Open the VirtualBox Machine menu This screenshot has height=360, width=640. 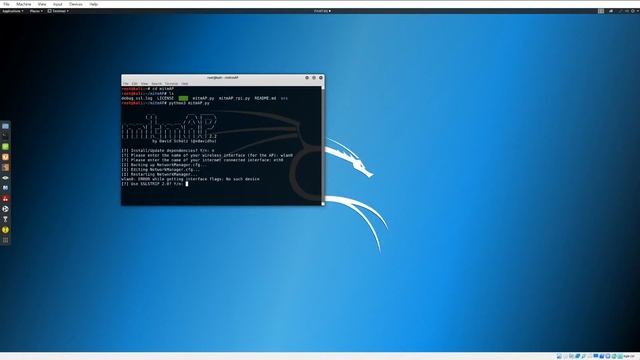[24, 4]
